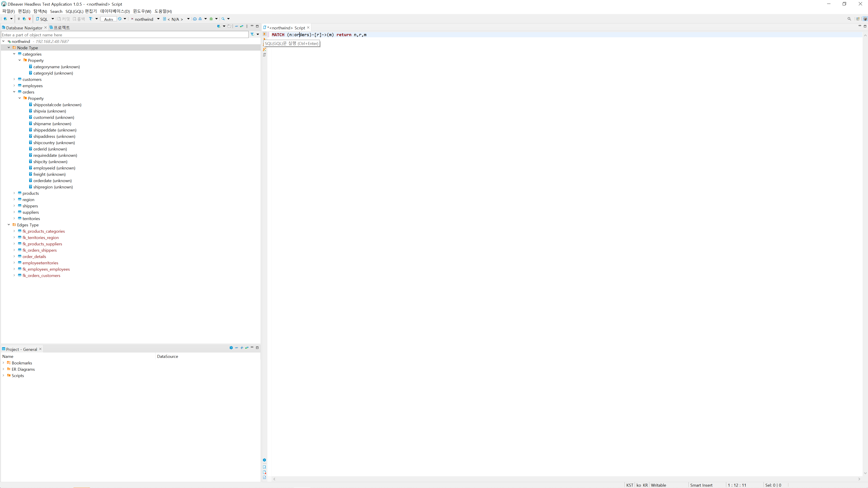Click the Reconnect icon in main toolbar

[24, 19]
